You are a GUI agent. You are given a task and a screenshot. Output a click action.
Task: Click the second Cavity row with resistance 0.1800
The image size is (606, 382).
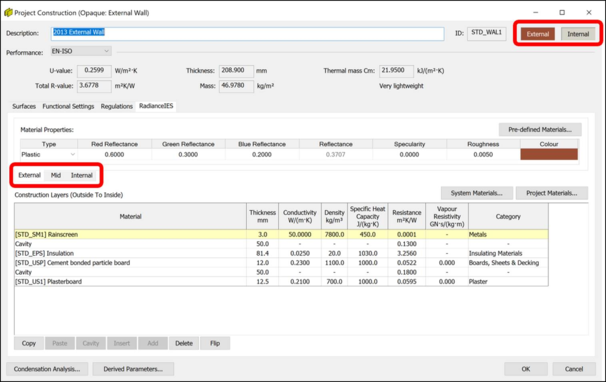pyautogui.click(x=281, y=272)
